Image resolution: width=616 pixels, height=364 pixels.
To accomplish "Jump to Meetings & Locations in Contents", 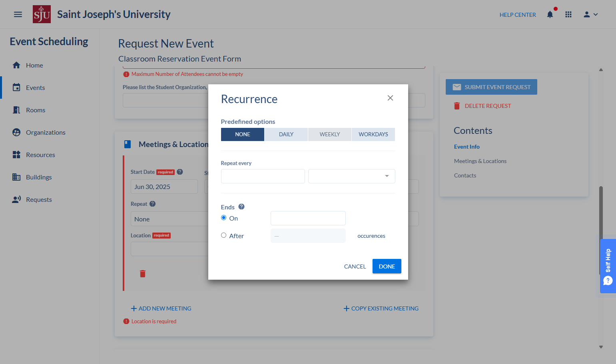I will pyautogui.click(x=480, y=161).
